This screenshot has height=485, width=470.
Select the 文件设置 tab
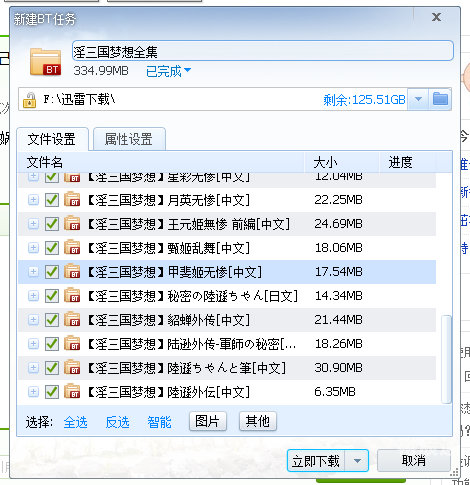tap(52, 139)
